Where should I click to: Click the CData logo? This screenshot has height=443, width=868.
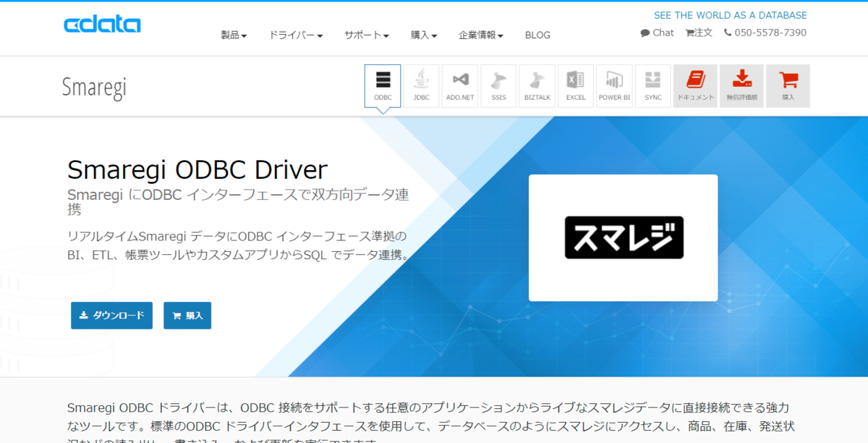102,25
